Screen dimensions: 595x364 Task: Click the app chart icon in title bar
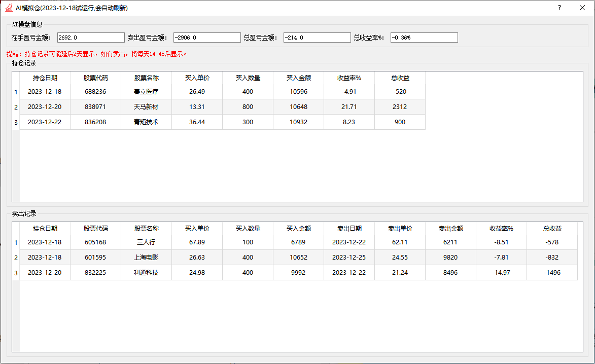pos(9,8)
